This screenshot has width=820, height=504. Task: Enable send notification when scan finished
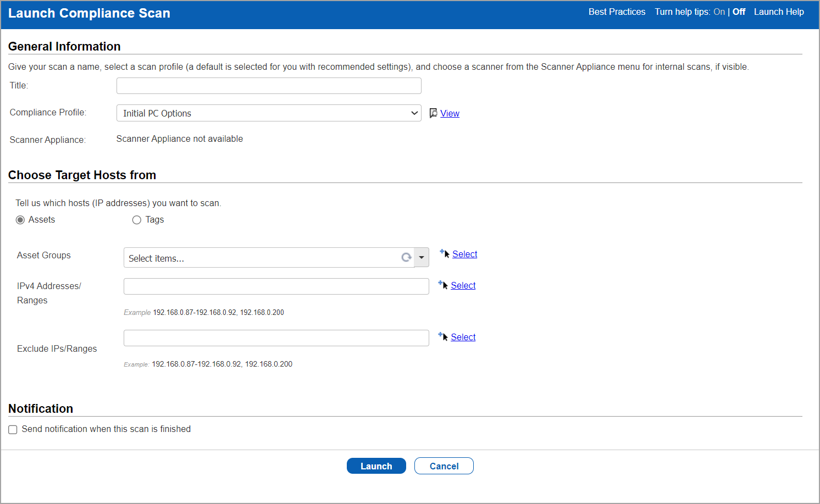click(x=13, y=429)
